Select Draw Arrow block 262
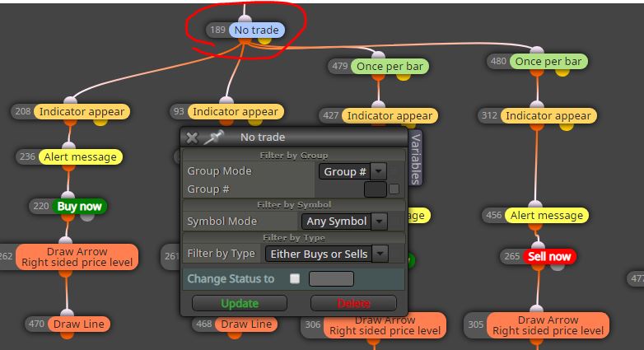The image size is (644, 350). pos(77,257)
